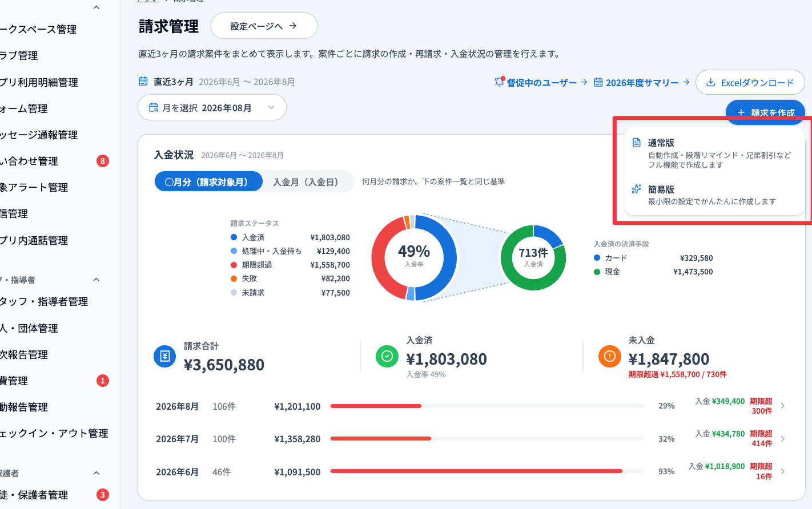Expand the 2026年7月 row chevron

(783, 439)
